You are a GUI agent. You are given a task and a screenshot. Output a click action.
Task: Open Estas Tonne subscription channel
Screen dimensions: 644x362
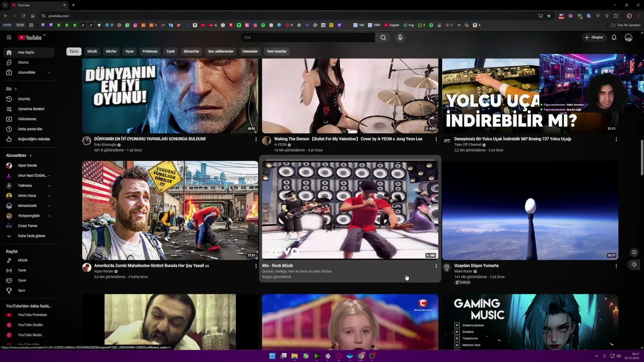click(29, 226)
